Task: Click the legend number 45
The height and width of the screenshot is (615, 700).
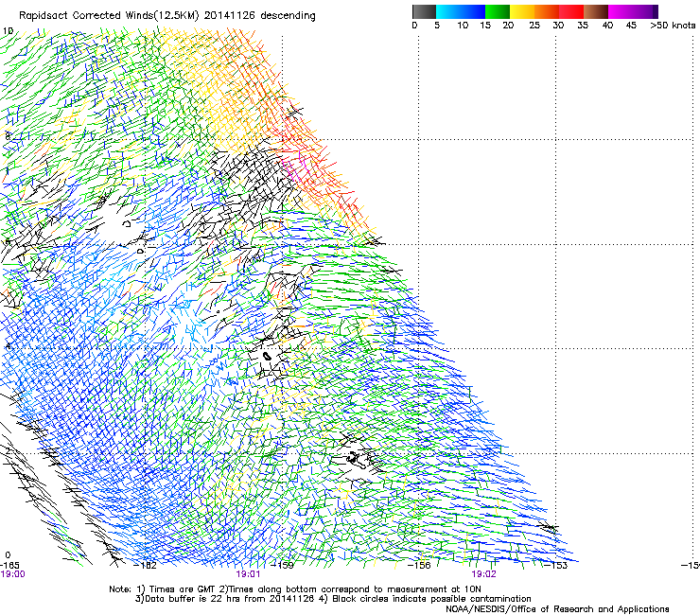Action: 631,26
